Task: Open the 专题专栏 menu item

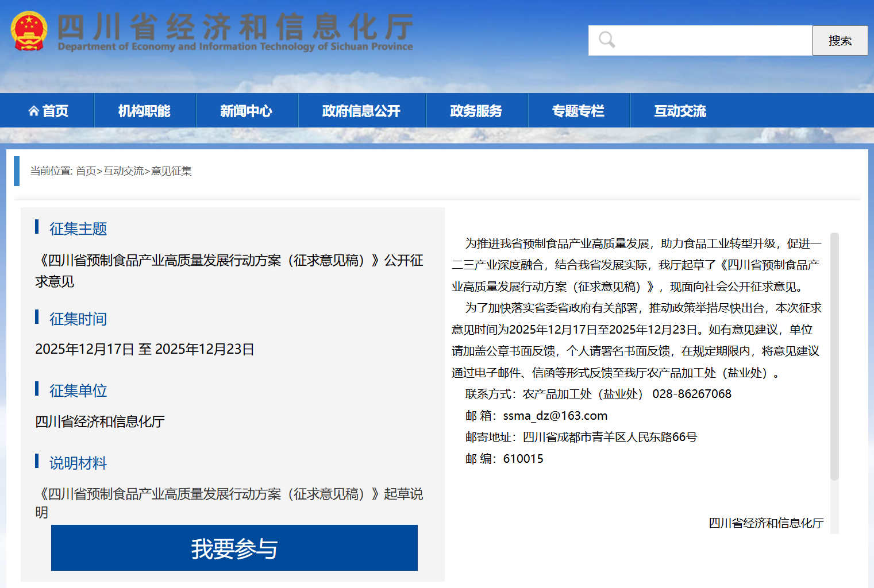Action: coord(578,111)
